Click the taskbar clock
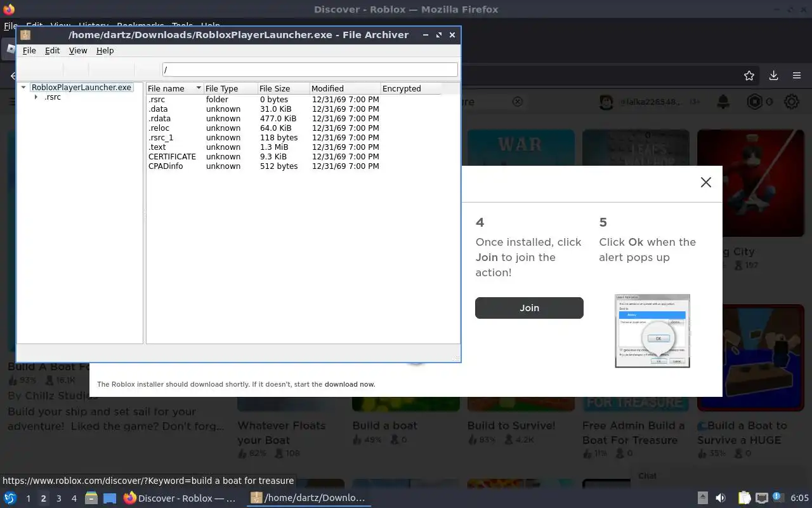The width and height of the screenshot is (812, 508). coord(799,498)
